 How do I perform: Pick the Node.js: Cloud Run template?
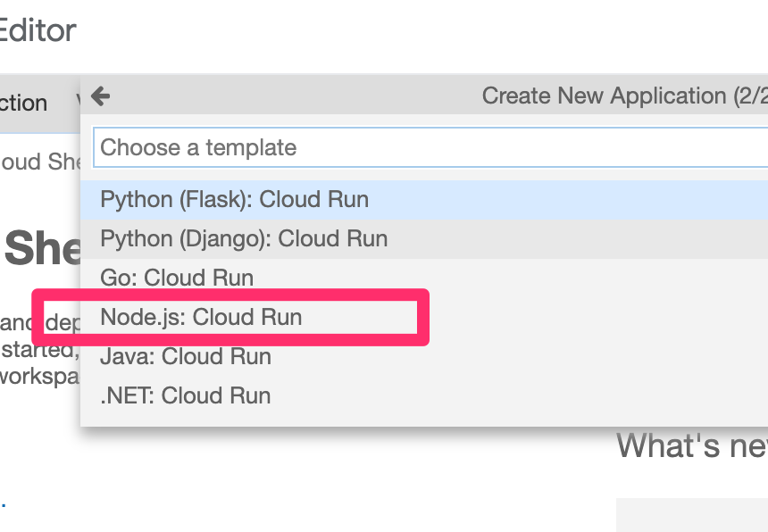point(424,317)
